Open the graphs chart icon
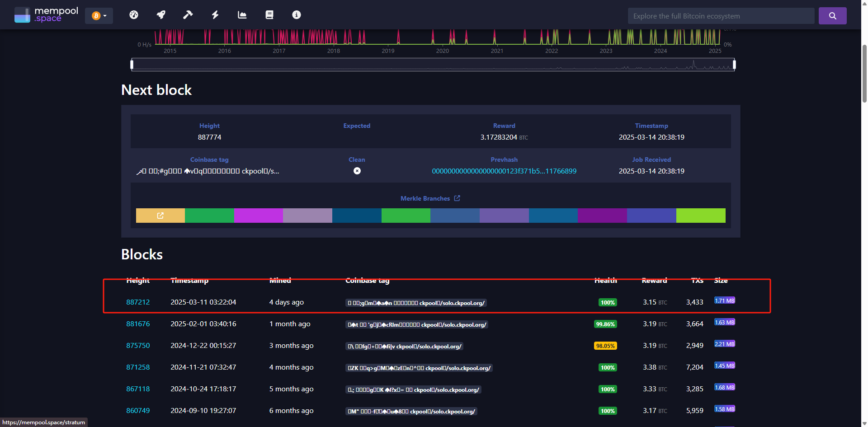 [x=242, y=15]
